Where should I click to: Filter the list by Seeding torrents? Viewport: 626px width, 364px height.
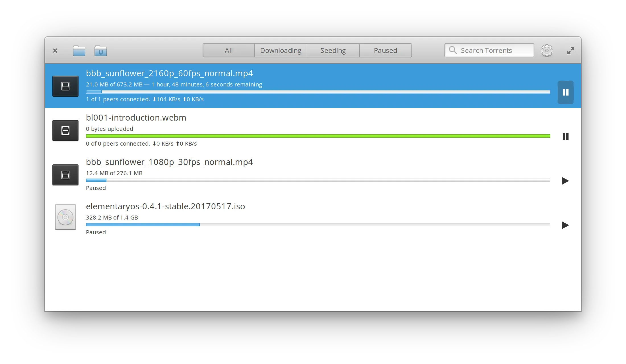coord(333,50)
